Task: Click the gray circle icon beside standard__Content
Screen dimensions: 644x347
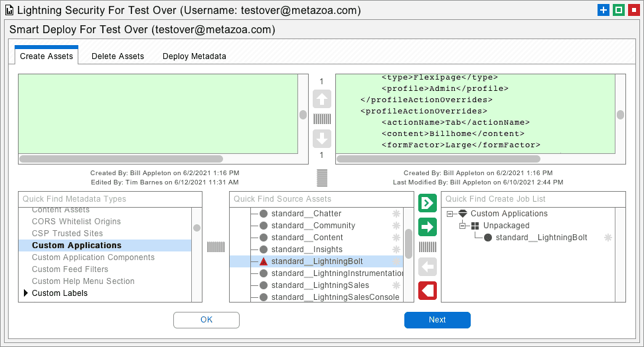Action: (264, 238)
